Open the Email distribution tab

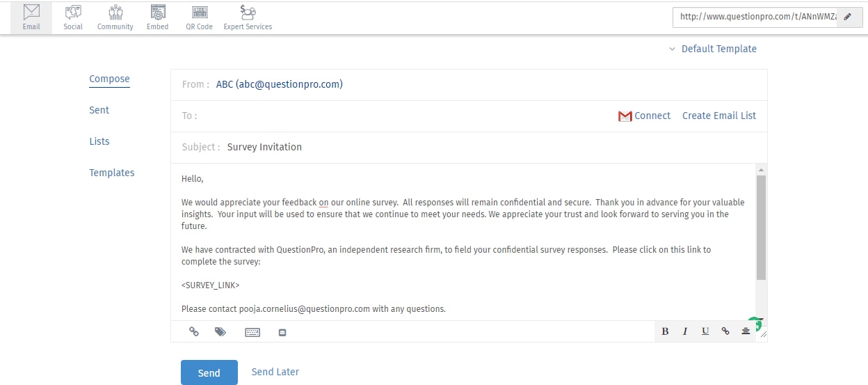31,17
